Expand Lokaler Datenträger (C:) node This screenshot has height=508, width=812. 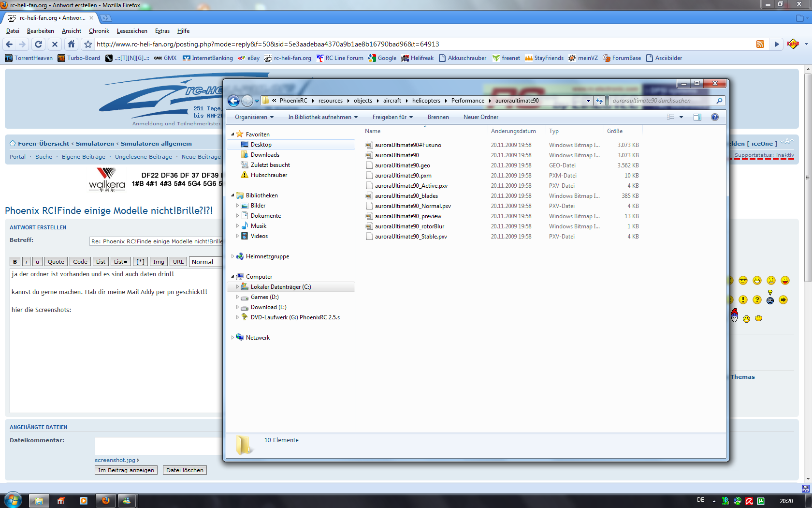(x=237, y=287)
